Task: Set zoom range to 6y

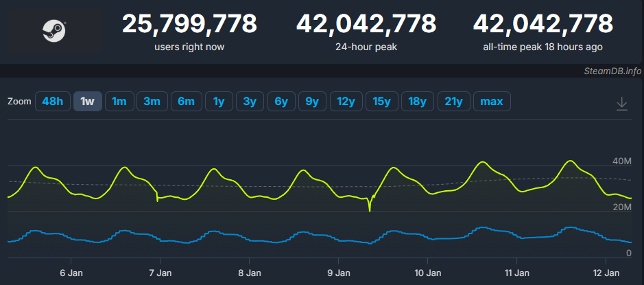Action: tap(281, 102)
